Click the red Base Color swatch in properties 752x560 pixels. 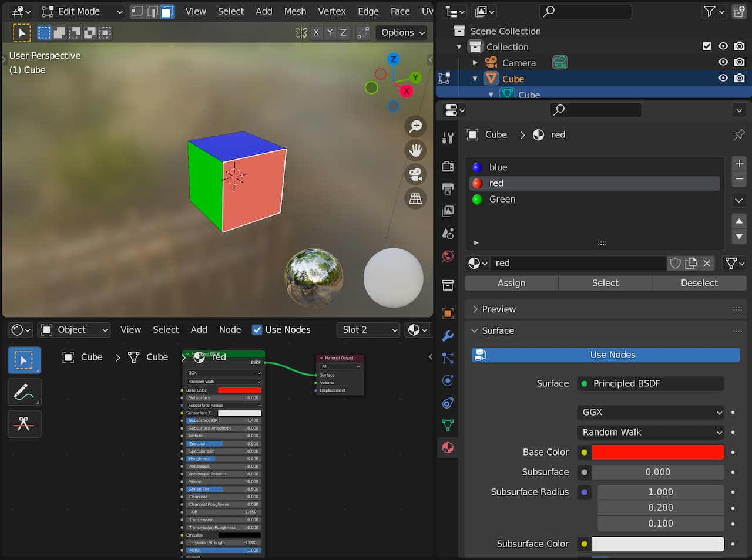tap(657, 452)
